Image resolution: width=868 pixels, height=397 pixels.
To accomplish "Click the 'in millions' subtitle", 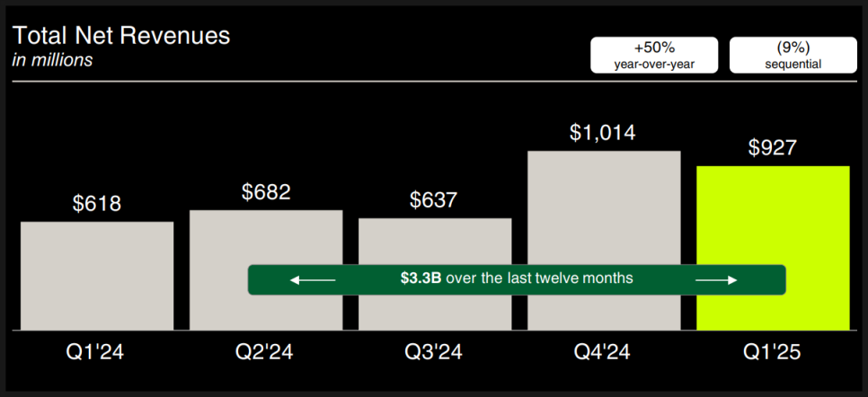I will [x=52, y=60].
